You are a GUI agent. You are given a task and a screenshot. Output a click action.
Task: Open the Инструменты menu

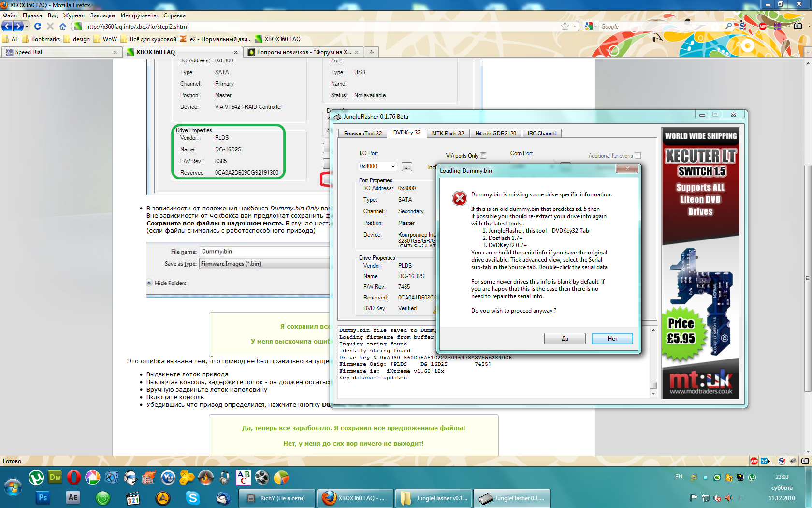click(x=139, y=15)
